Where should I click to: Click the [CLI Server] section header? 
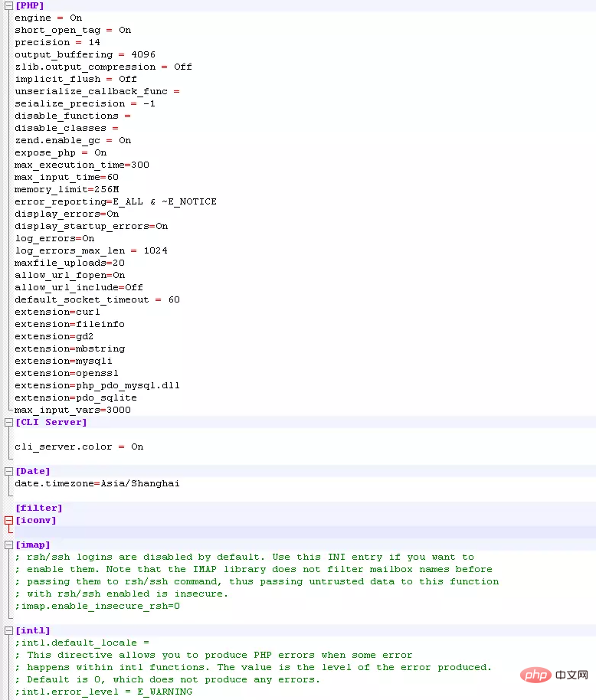(51, 422)
